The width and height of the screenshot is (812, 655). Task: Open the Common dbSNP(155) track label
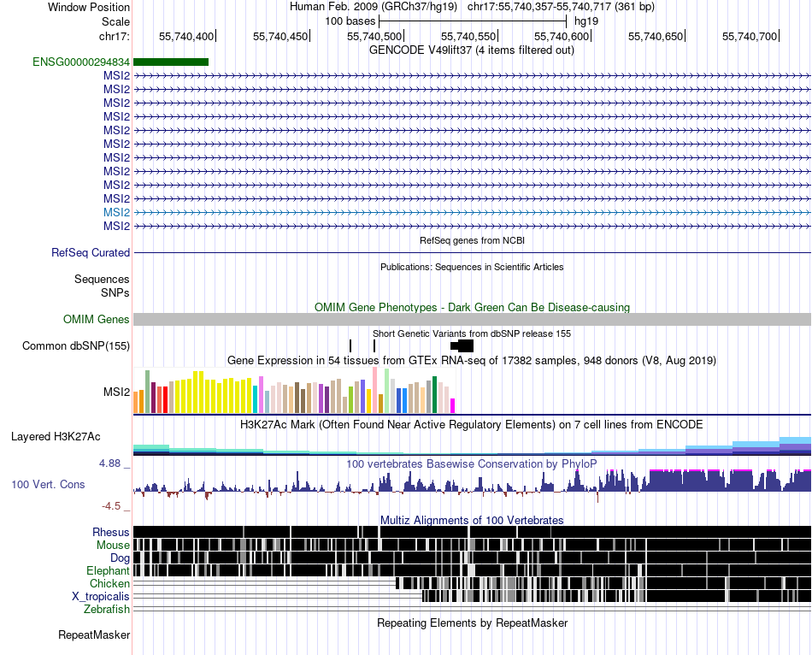pos(76,345)
